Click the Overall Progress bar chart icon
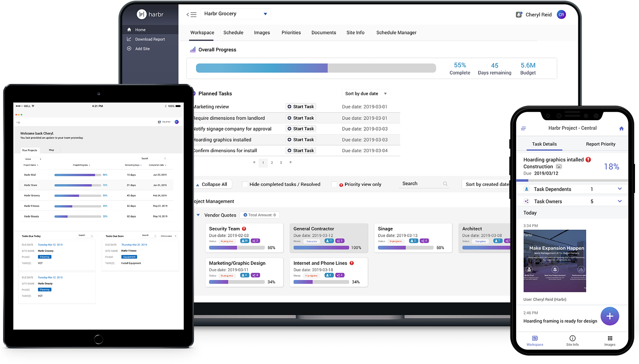Image resolution: width=639 pixels, height=364 pixels. tap(193, 50)
